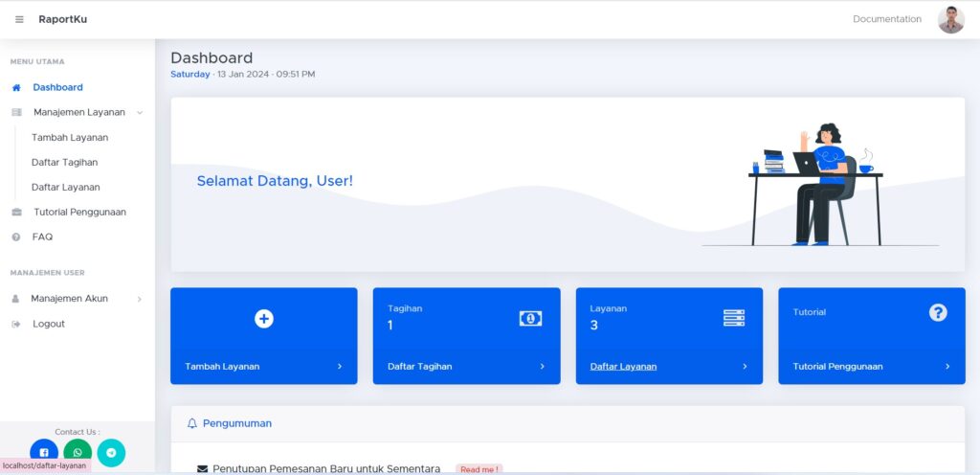Click the arrow on Tutorial Penggunaan card

(947, 367)
